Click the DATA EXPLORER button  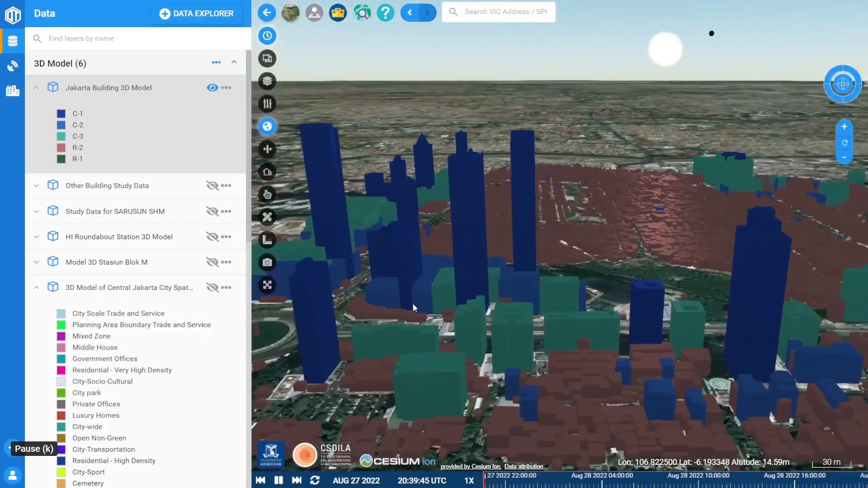click(x=196, y=14)
